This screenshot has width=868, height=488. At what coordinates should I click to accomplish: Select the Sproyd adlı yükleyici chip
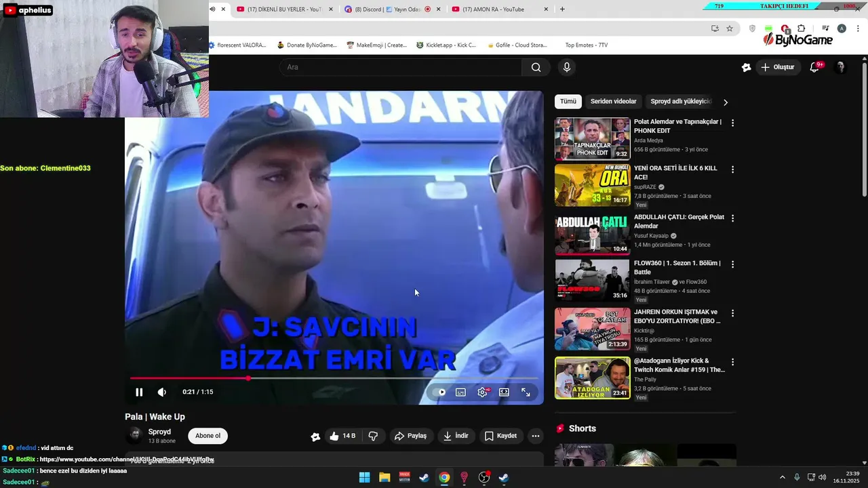tap(680, 102)
